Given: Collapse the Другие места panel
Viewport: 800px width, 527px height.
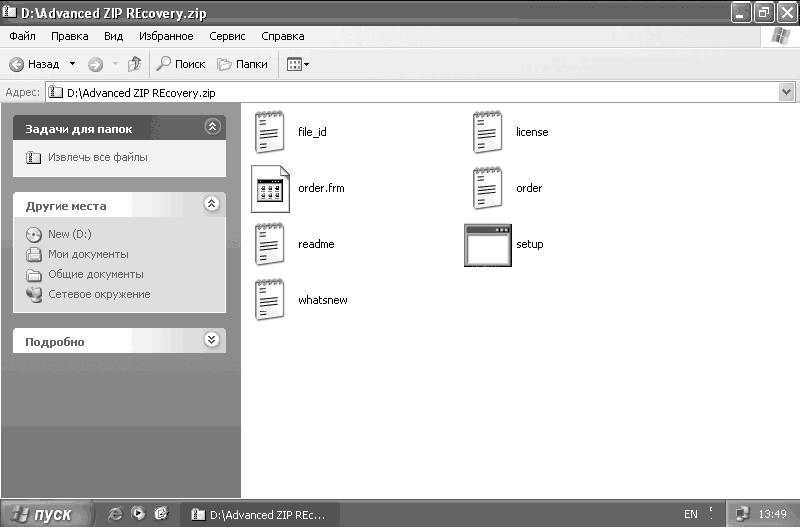Looking at the screenshot, I should (212, 204).
